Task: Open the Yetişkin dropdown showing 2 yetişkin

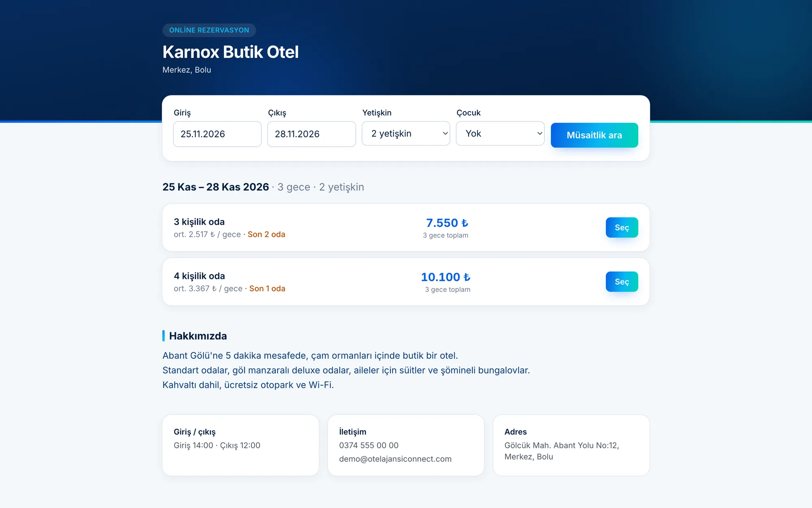Action: pyautogui.click(x=406, y=133)
